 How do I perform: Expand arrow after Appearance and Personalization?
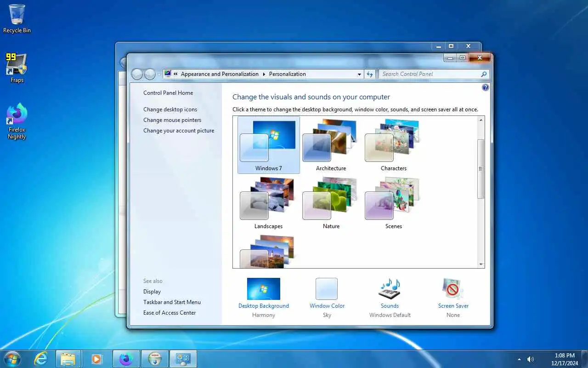(264, 74)
